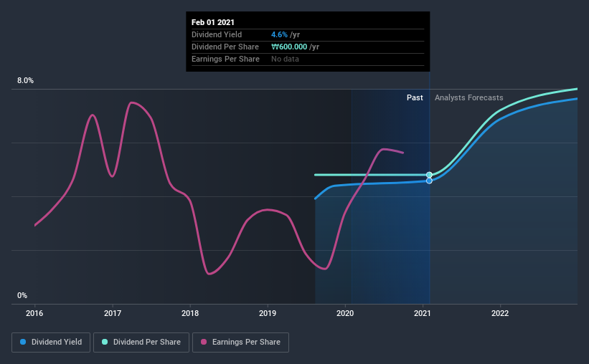Click the 0% y-axis label
This screenshot has width=589, height=364.
22,296
